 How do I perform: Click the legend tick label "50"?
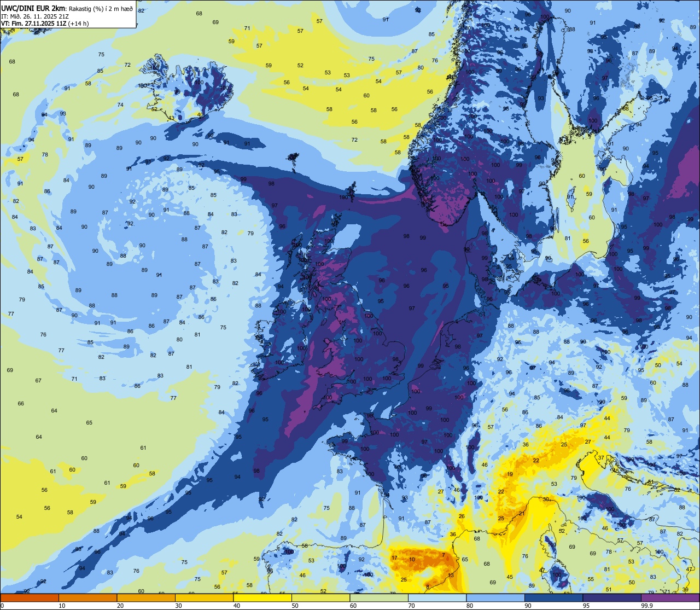pos(295,606)
